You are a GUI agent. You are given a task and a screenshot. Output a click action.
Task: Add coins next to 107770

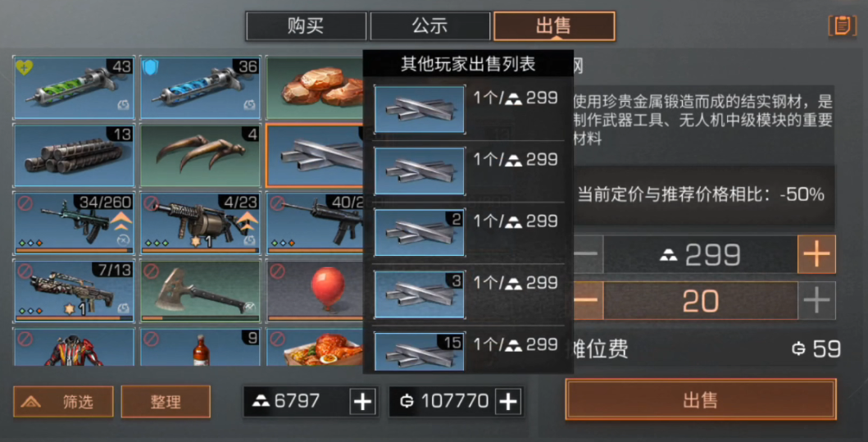508,401
